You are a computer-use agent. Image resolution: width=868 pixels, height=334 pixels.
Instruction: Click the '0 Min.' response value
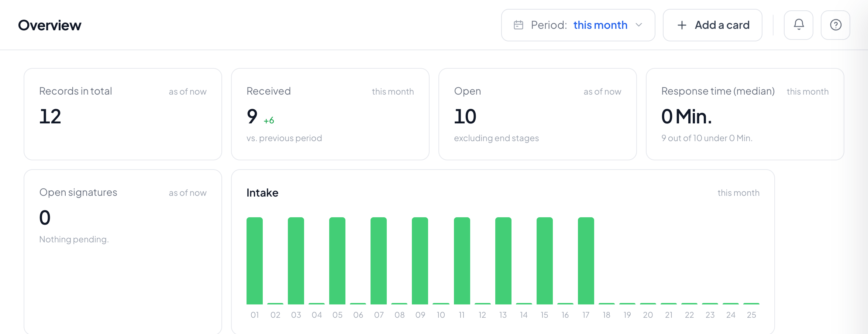coord(686,116)
